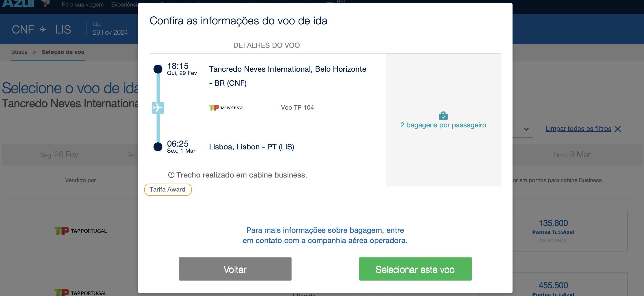The width and height of the screenshot is (644, 296).
Task: Expand the filter dropdown chevron
Action: tap(526, 129)
